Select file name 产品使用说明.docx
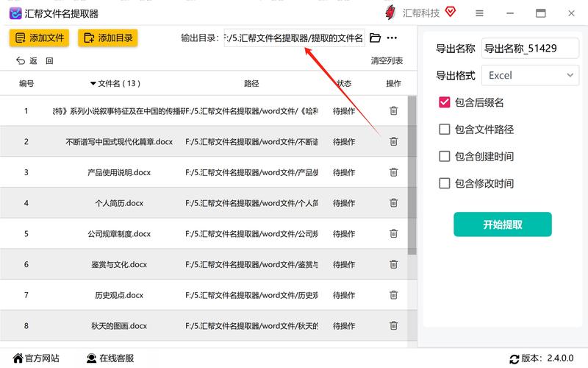The image size is (588, 368). pos(119,173)
